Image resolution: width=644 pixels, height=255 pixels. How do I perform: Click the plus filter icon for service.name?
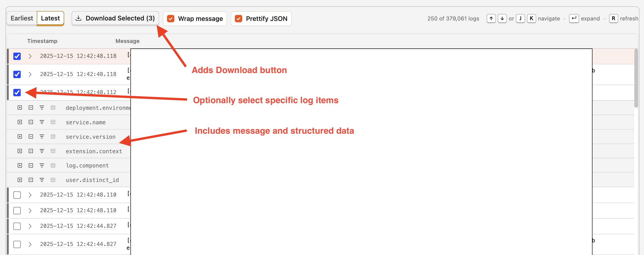pyautogui.click(x=20, y=122)
